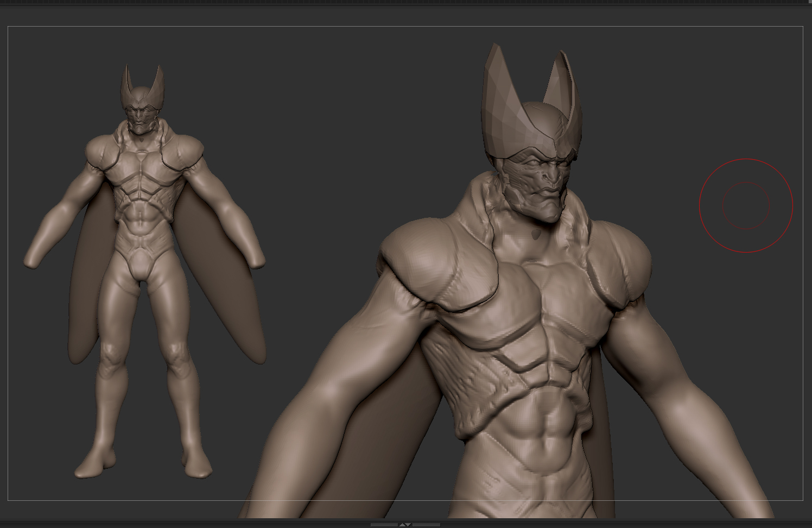Expand the bottom tray using the divider arrows
The image size is (812, 528).
click(x=405, y=525)
